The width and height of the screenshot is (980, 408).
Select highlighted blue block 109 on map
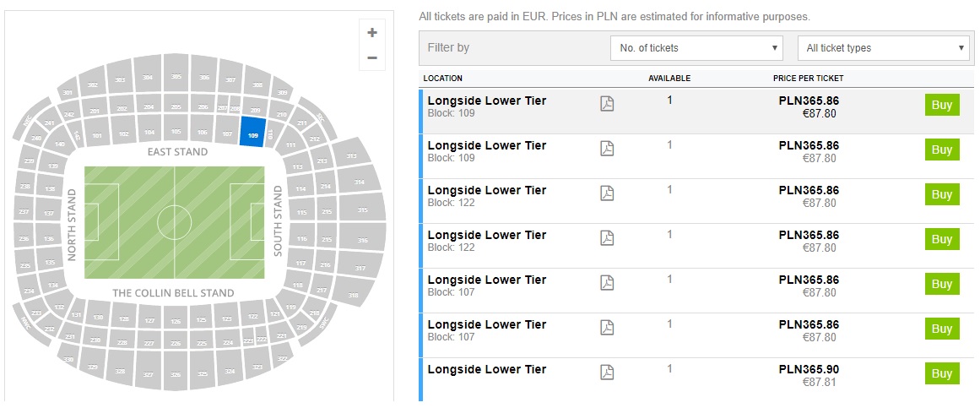[x=252, y=133]
